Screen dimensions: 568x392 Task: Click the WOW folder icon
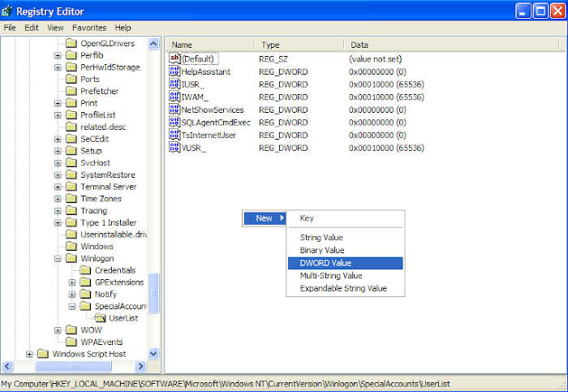(x=71, y=330)
